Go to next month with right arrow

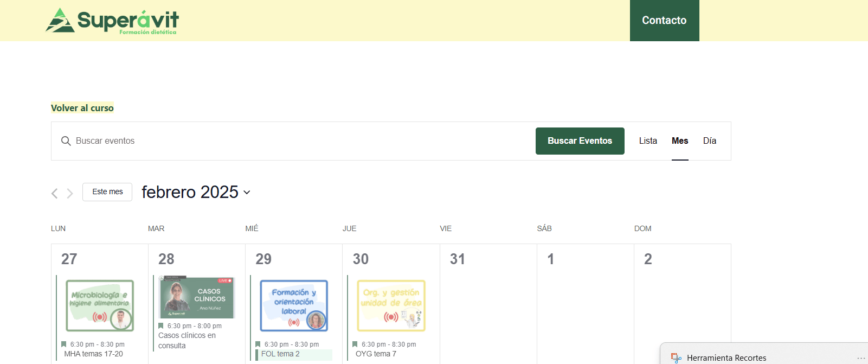pos(70,193)
